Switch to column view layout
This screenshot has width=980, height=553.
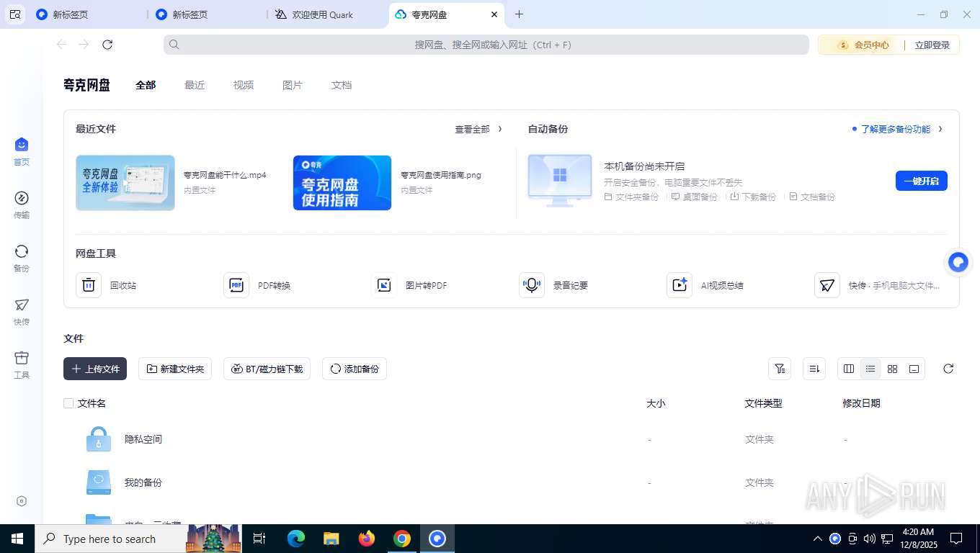point(849,369)
